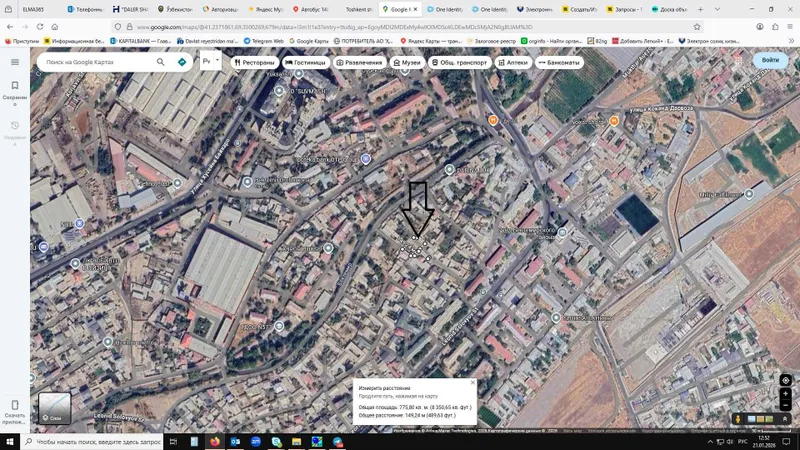
Task: Toggle the Layers map type thumbnail
Action: pos(55,408)
